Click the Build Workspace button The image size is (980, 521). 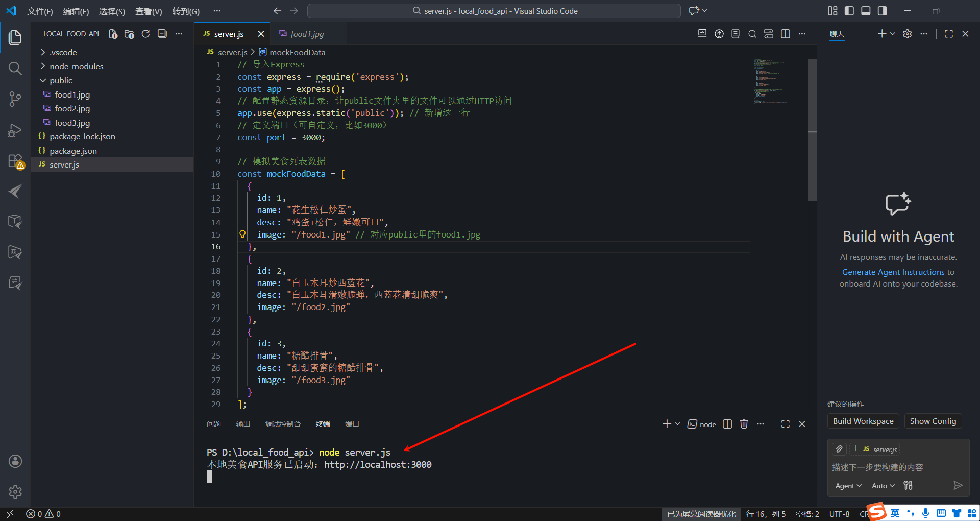pos(863,421)
